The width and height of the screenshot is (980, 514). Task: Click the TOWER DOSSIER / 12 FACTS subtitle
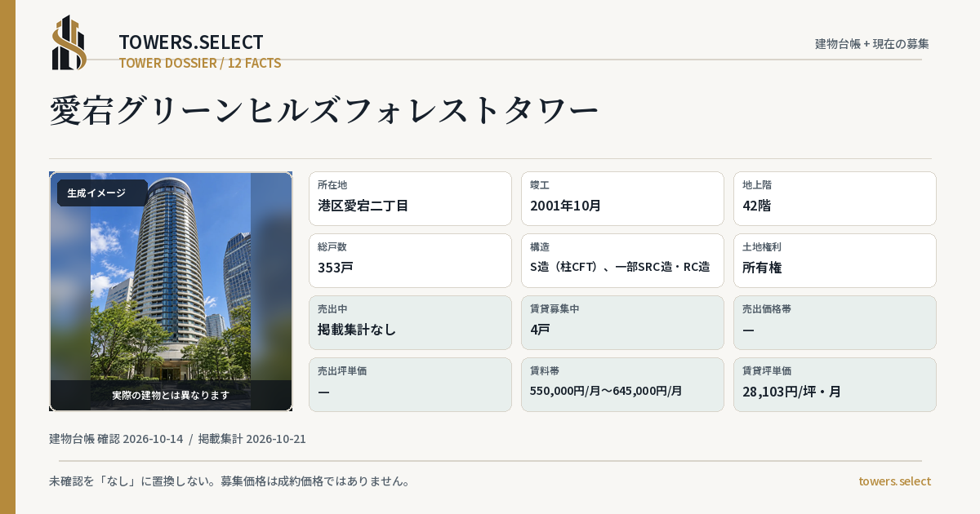(x=200, y=63)
